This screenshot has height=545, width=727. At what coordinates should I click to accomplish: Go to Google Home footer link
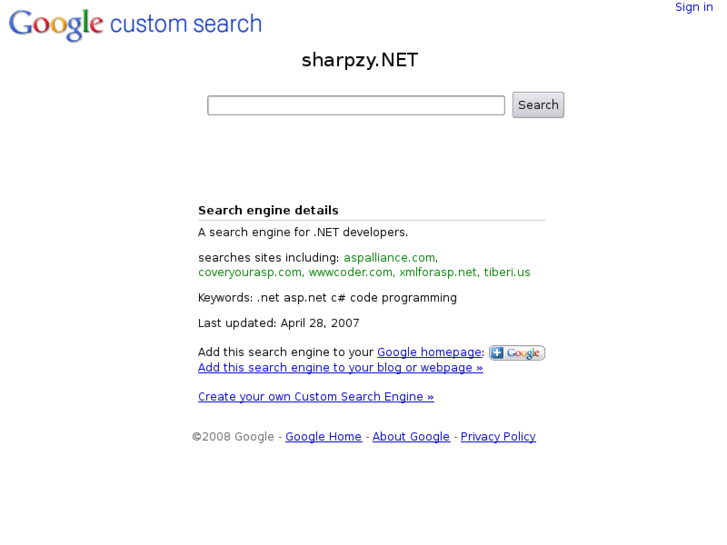pos(323,437)
